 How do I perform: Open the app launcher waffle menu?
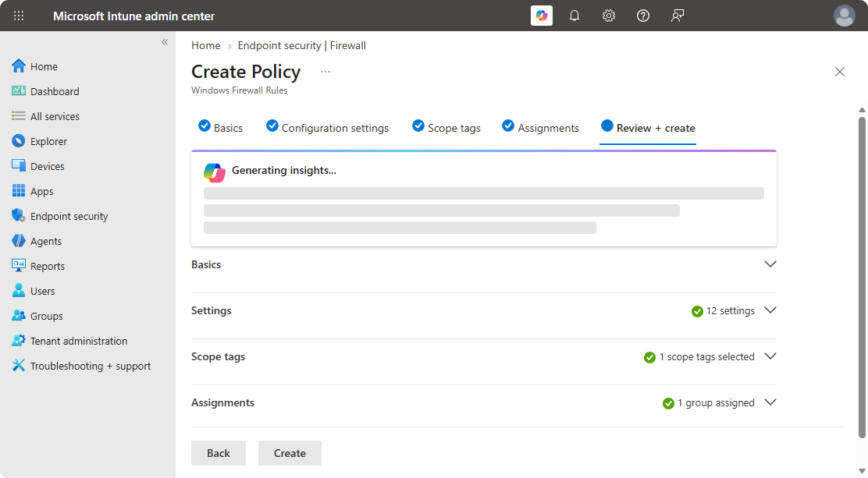click(18, 16)
